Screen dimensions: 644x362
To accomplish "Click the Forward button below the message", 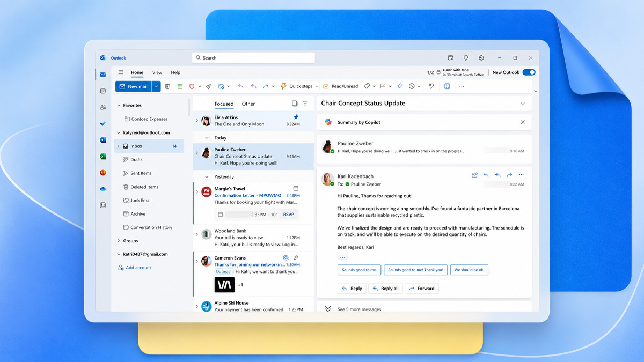I will coord(422,289).
